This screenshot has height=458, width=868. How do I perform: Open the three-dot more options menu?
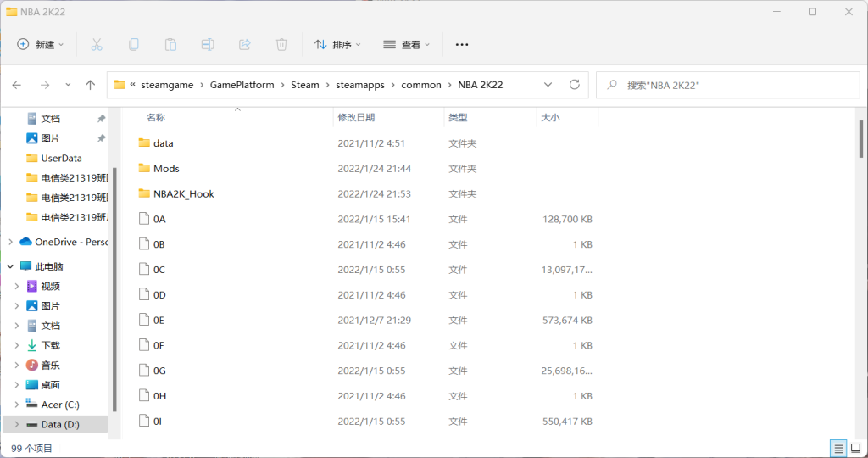[x=462, y=44]
